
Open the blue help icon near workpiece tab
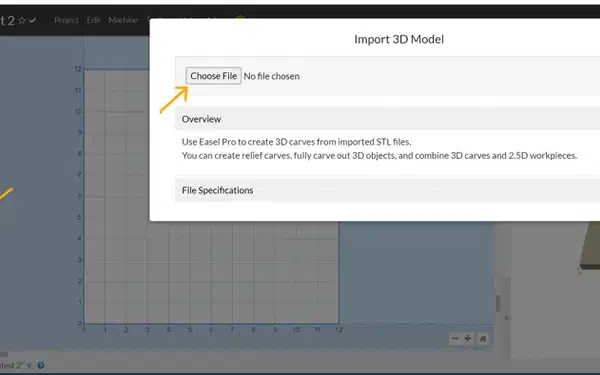click(41, 365)
